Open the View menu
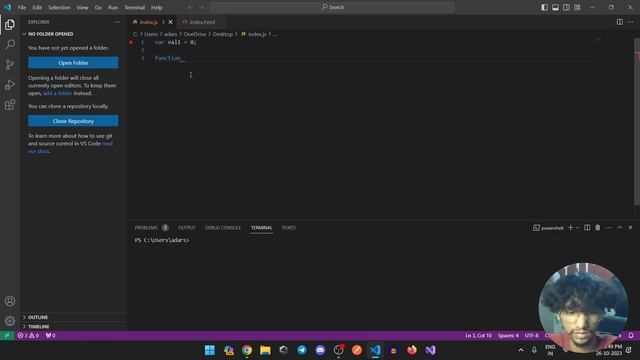640x360 pixels. [82, 7]
